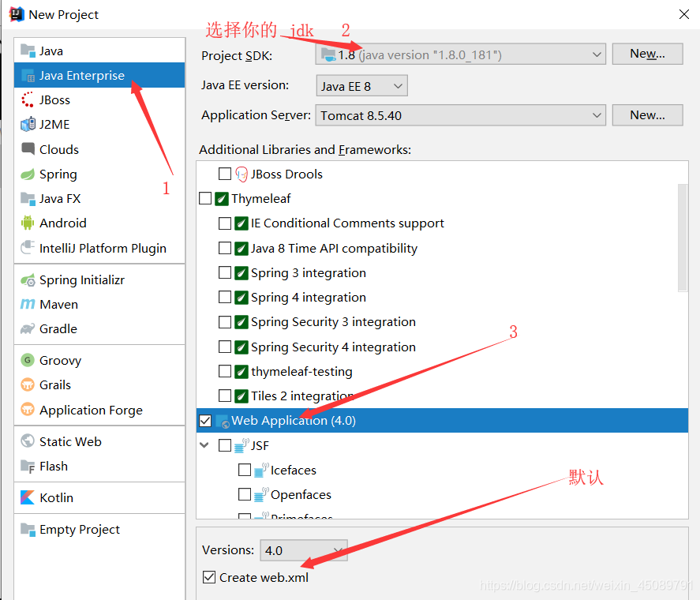Click the Empty Project folder icon
The height and width of the screenshot is (600, 700).
(28, 530)
